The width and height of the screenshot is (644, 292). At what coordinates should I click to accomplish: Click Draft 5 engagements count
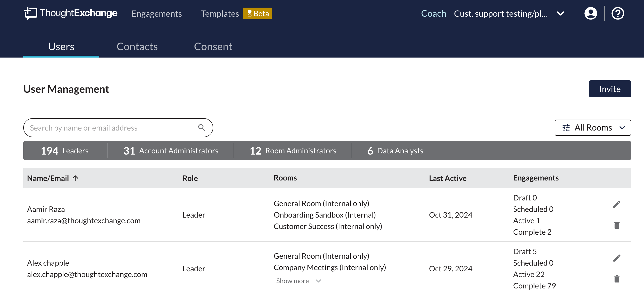coord(525,251)
